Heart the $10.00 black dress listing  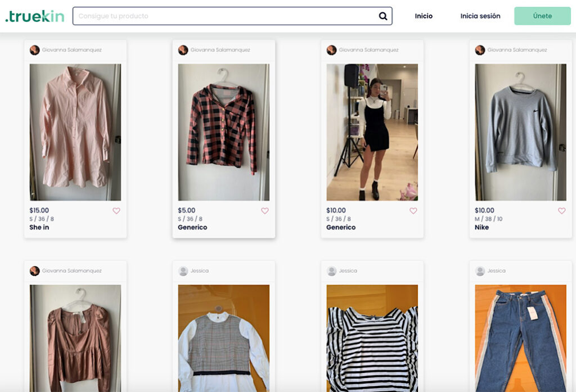(x=413, y=211)
